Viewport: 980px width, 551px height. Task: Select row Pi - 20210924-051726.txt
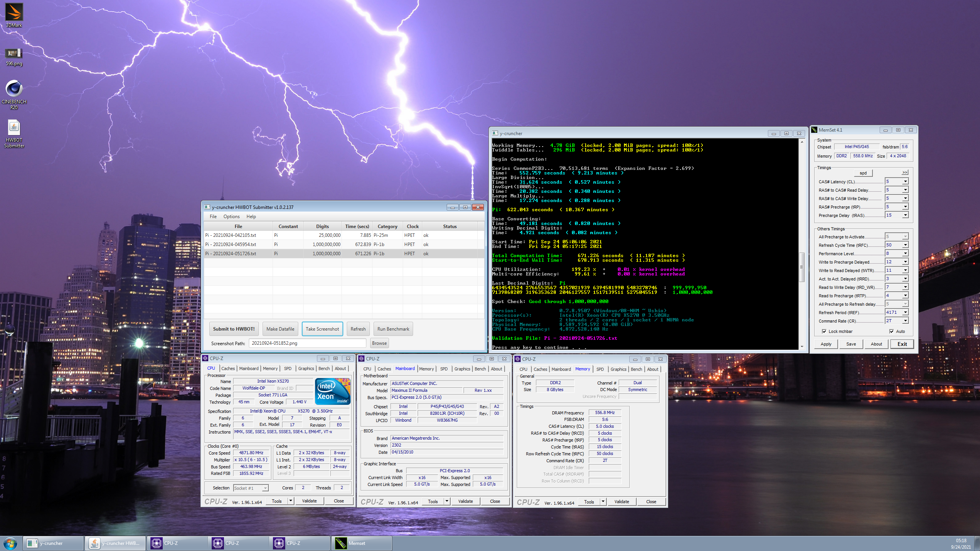[x=344, y=254]
